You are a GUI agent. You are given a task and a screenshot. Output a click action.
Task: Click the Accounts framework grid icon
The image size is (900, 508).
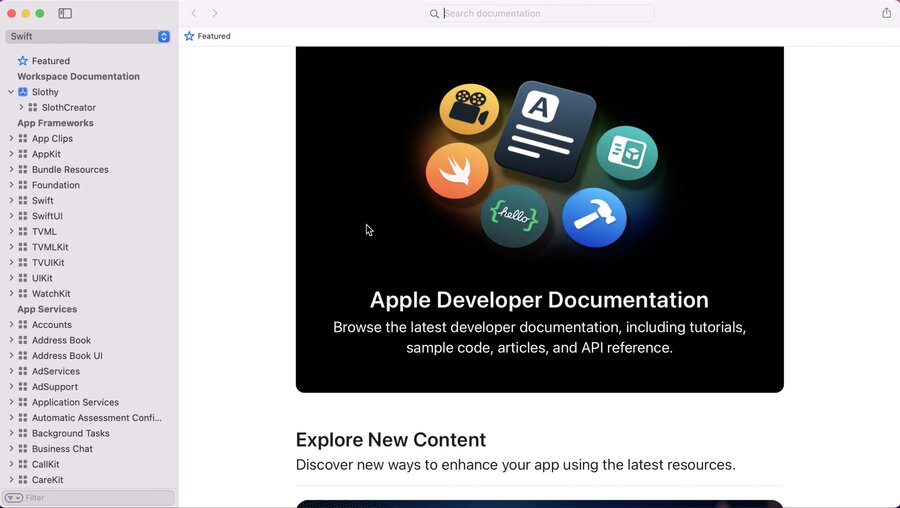coord(23,324)
